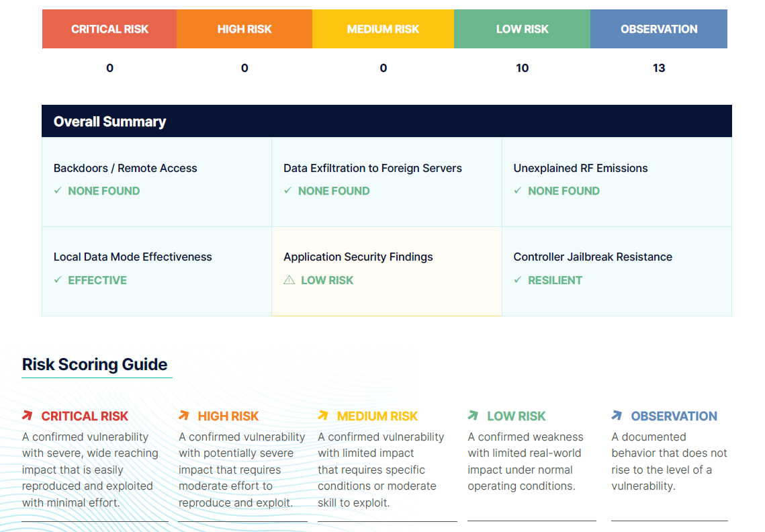Click the checkmark under Unexplained RF Emissions
Image resolution: width=765 pixels, height=532 pixels.
pyautogui.click(x=518, y=190)
